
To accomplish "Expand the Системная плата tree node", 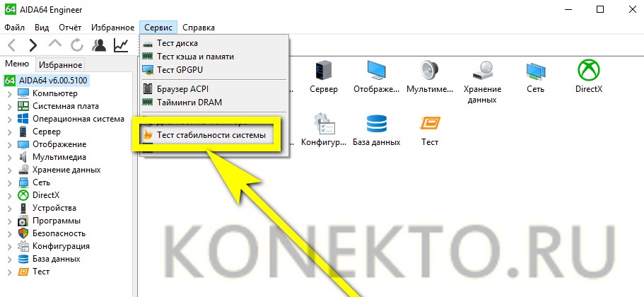I will pos(9,106).
